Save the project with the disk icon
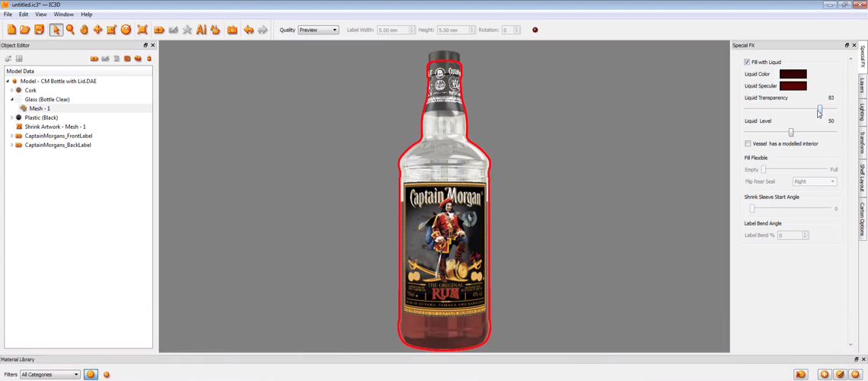868x381 pixels. (x=39, y=30)
